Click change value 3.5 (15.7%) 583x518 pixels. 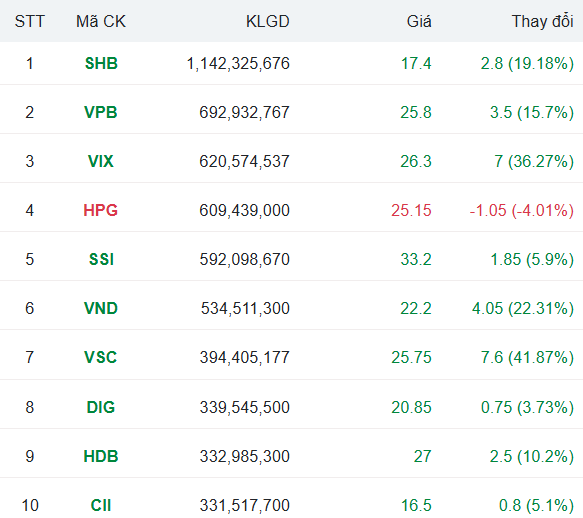pos(532,113)
